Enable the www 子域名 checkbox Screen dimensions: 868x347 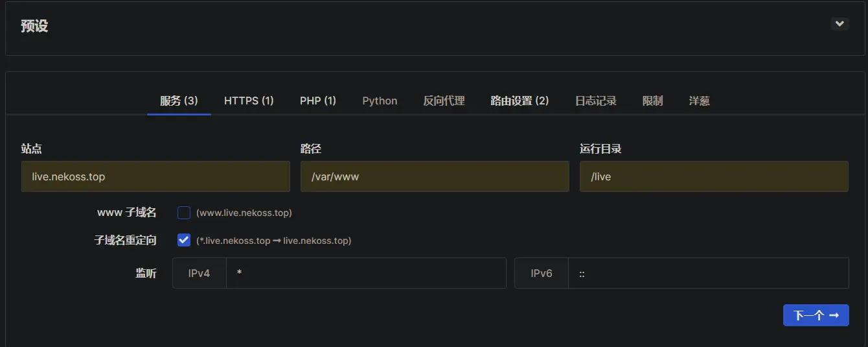(x=184, y=213)
